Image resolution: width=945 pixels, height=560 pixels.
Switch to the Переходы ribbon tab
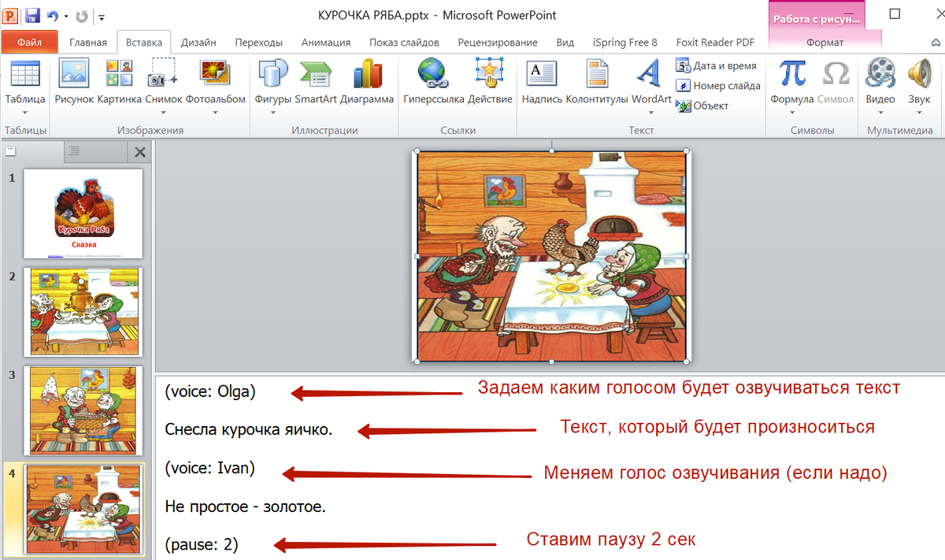tap(258, 43)
